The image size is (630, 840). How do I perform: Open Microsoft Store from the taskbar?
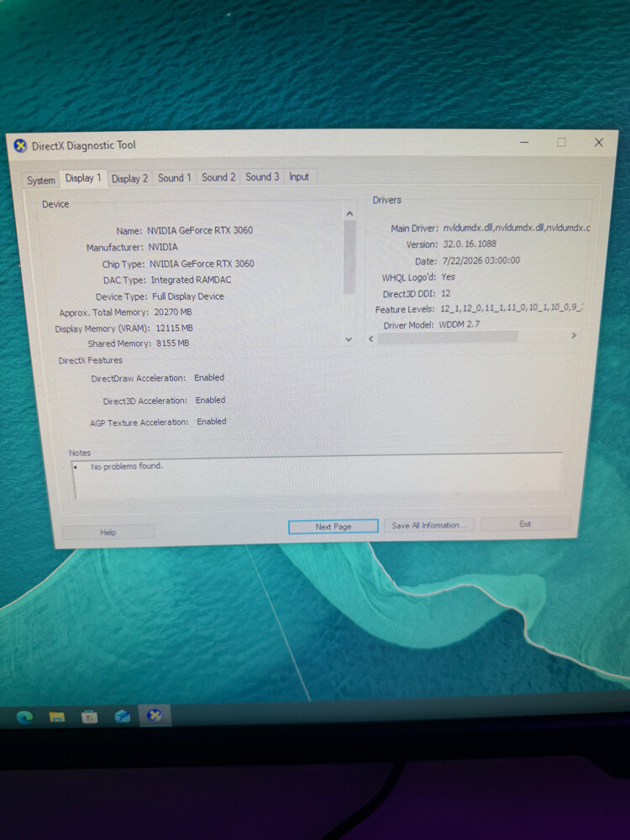click(90, 717)
